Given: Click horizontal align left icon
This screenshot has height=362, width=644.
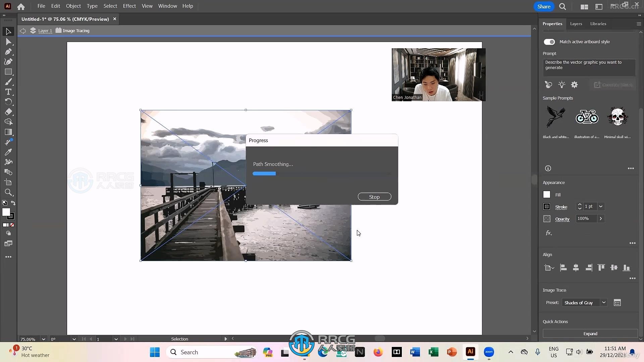Looking at the screenshot, I should pyautogui.click(x=563, y=267).
